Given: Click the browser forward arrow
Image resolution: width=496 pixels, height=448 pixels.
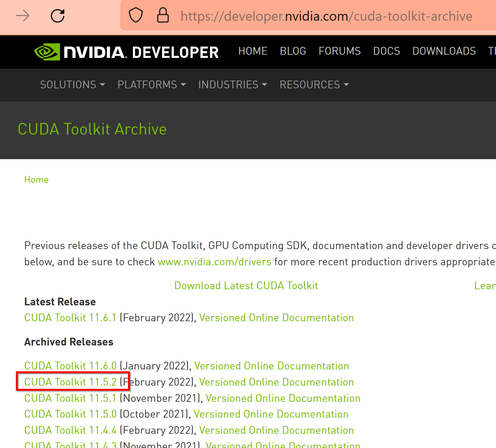Looking at the screenshot, I should click(23, 16).
